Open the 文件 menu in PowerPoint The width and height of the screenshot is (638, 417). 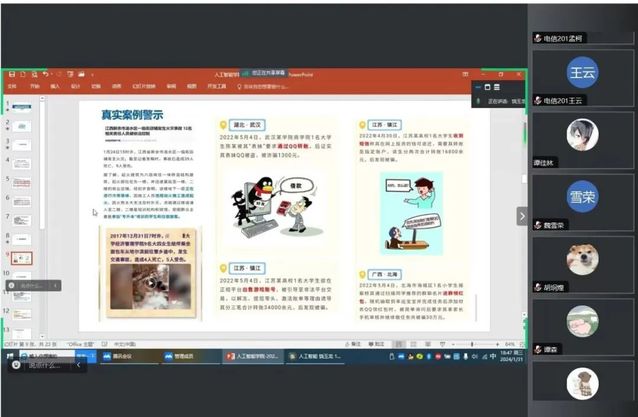coord(13,87)
